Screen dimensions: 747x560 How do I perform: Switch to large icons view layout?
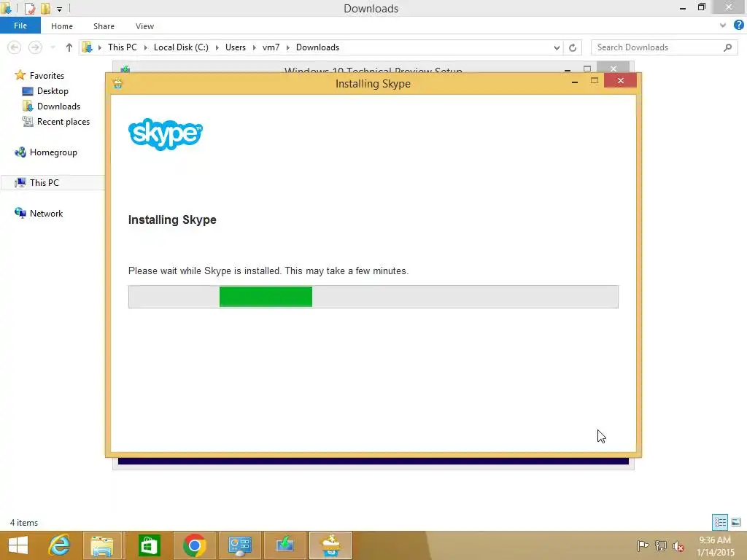pos(736,522)
